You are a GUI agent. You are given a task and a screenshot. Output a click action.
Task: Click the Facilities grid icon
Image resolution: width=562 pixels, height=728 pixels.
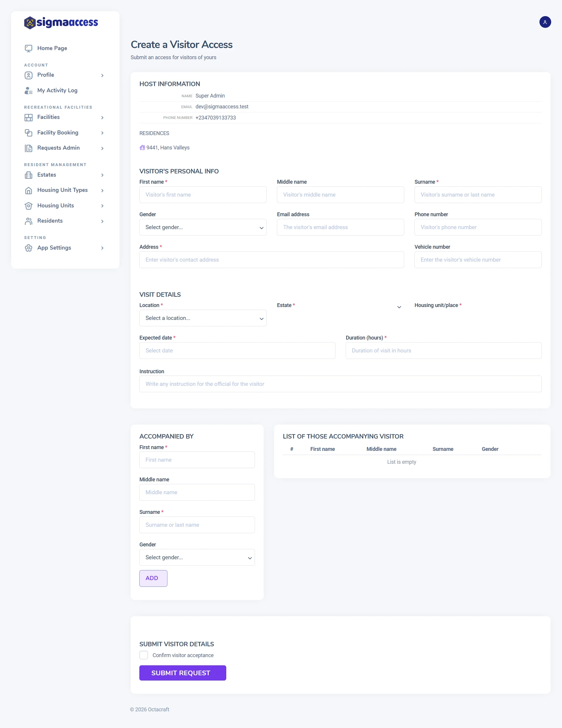tap(29, 117)
